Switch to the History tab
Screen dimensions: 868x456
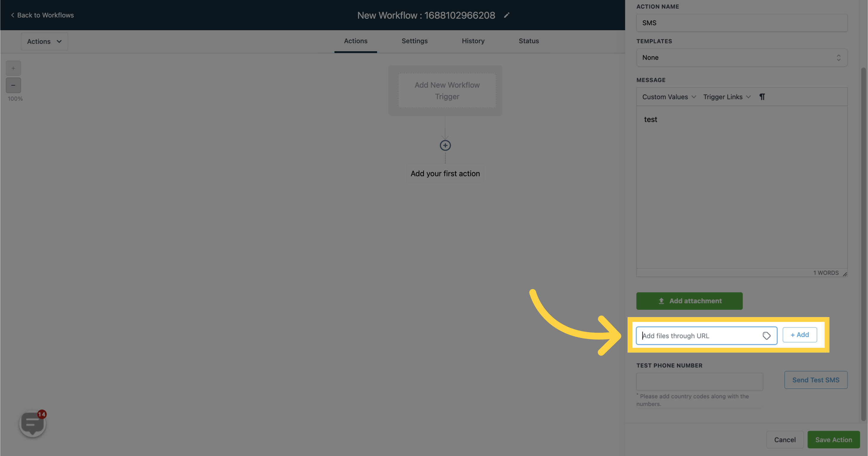pos(473,41)
